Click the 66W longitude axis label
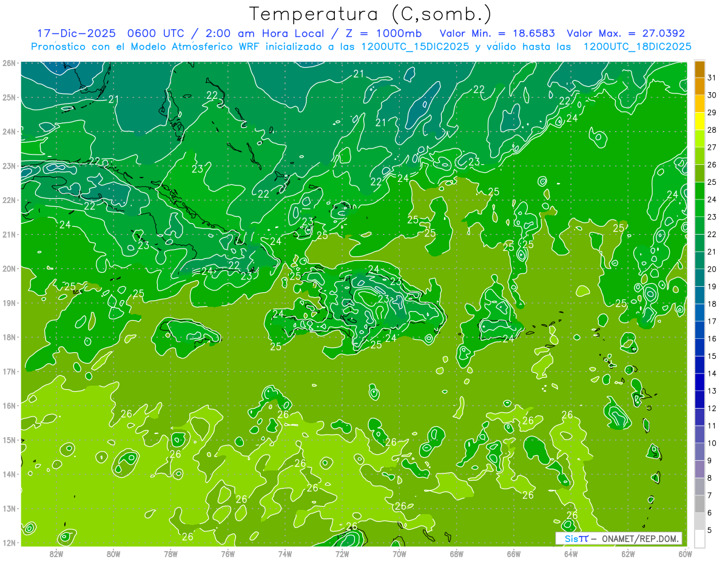 click(x=513, y=554)
